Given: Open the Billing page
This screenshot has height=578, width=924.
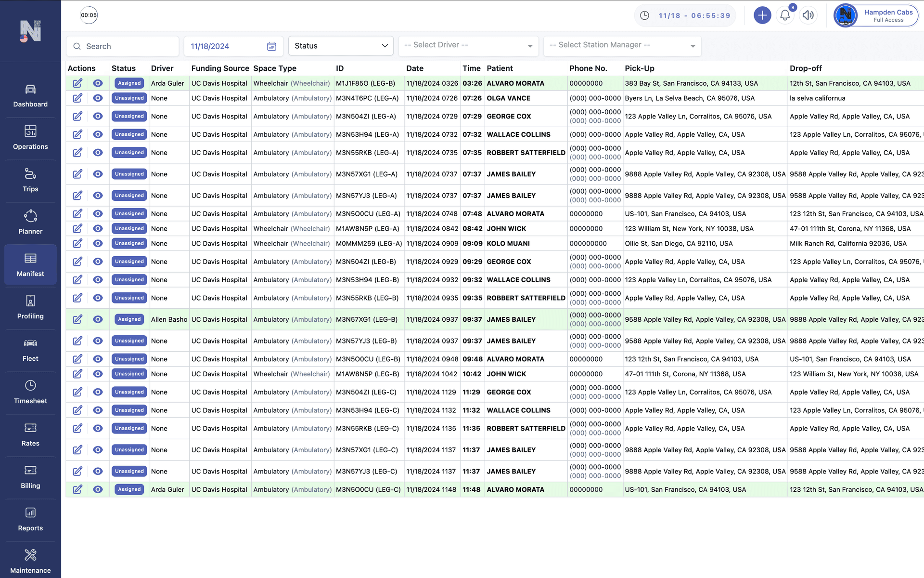Looking at the screenshot, I should [30, 477].
